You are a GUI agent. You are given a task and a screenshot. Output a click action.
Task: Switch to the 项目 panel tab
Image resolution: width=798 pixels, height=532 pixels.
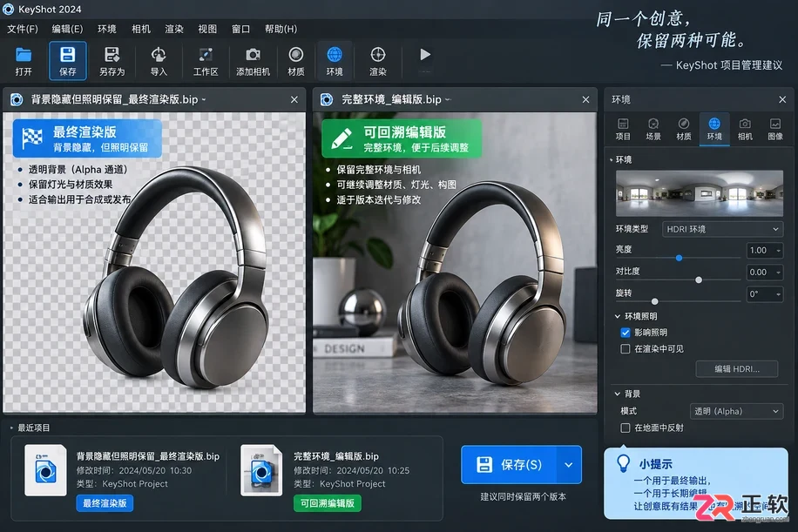[623, 129]
